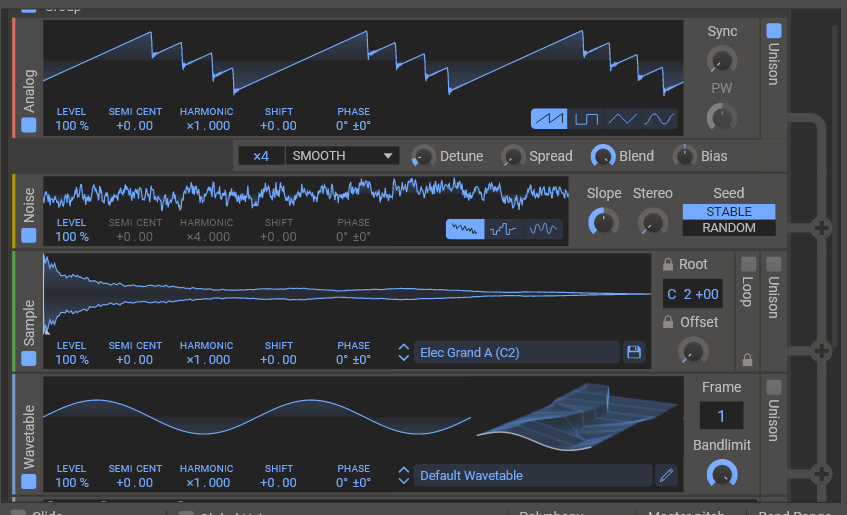The image size is (847, 515).
Task: Enable or disable the Wavetable oscillator
Action: click(x=29, y=481)
